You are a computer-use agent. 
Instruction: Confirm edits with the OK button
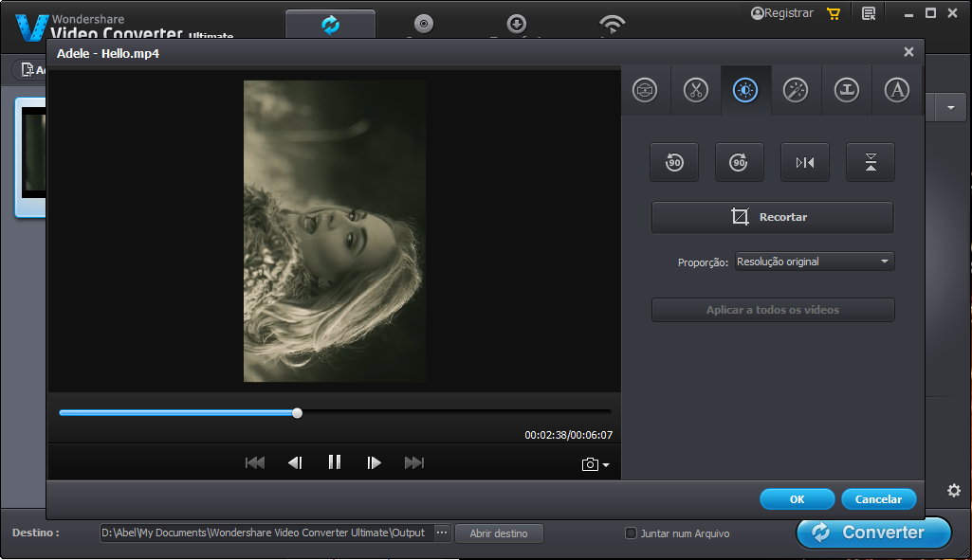798,499
